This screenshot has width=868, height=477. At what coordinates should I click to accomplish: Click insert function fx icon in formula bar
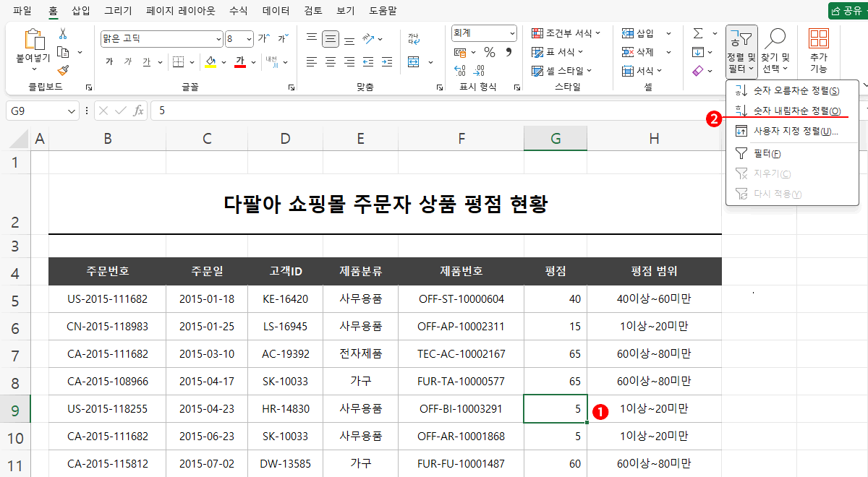click(139, 111)
